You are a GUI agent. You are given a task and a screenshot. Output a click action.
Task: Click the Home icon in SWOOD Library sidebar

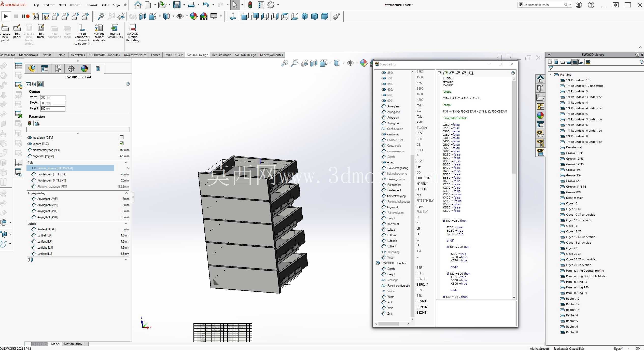[x=540, y=79]
